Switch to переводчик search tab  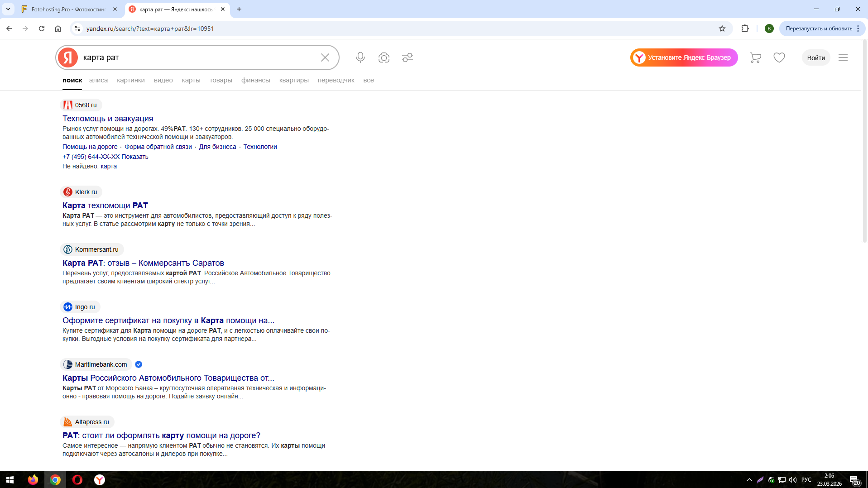coord(336,80)
